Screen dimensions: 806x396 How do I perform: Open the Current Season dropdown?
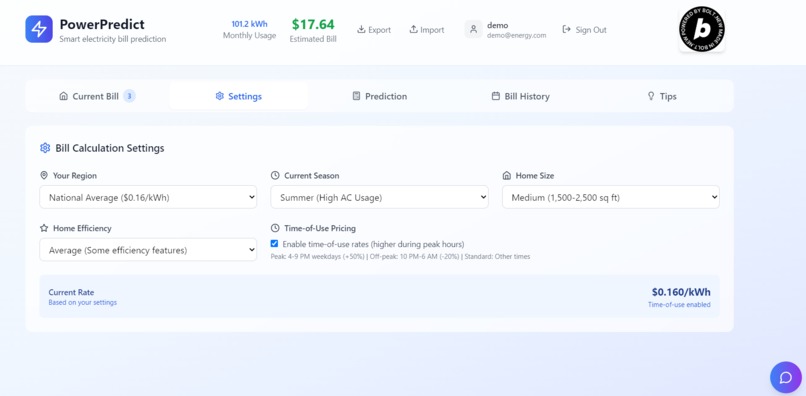pos(379,197)
